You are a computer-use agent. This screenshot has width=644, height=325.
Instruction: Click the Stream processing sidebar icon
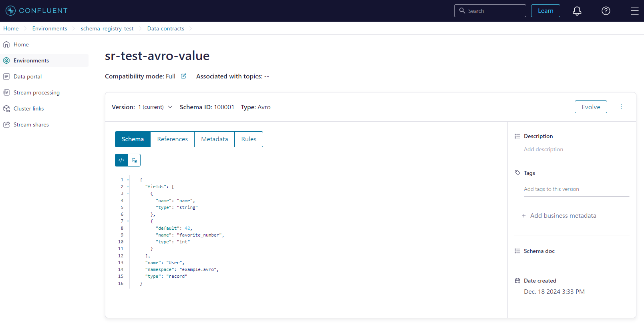(6, 92)
